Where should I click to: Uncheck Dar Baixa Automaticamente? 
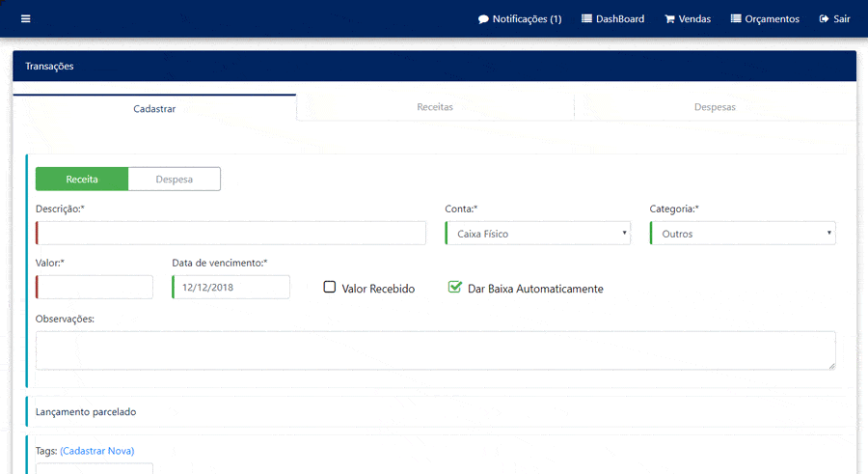coord(455,288)
